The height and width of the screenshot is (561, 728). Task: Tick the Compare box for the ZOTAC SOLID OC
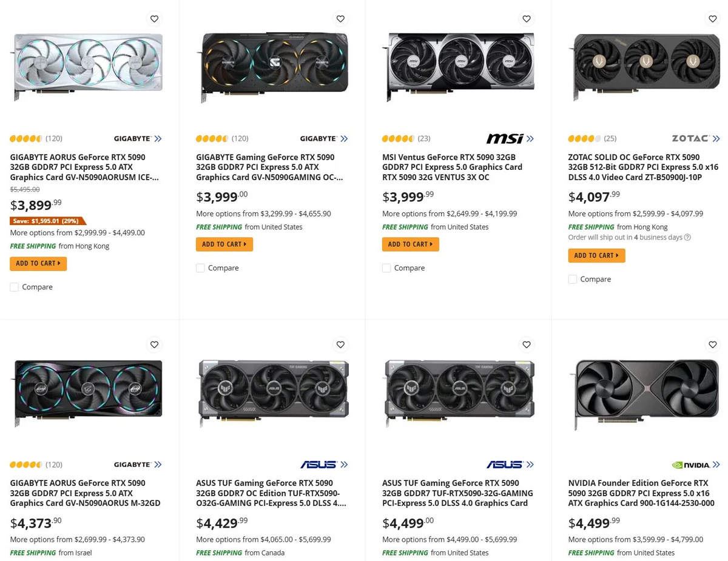coord(572,279)
